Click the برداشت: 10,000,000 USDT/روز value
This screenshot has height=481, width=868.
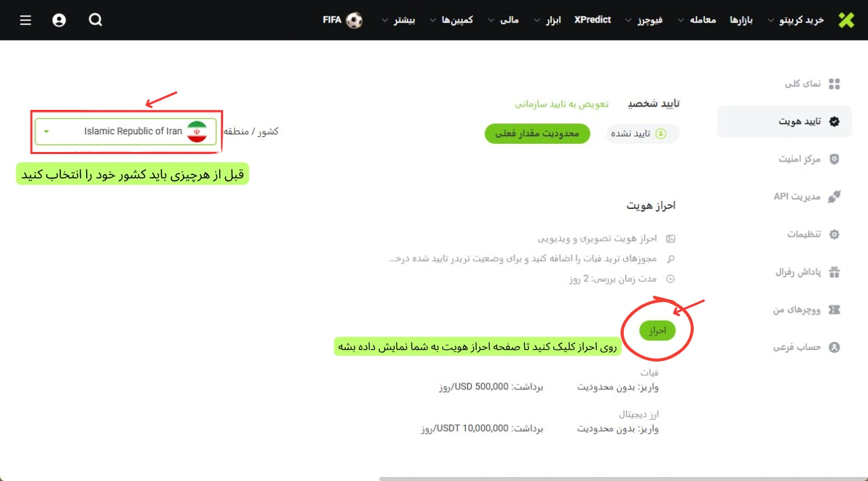[482, 428]
